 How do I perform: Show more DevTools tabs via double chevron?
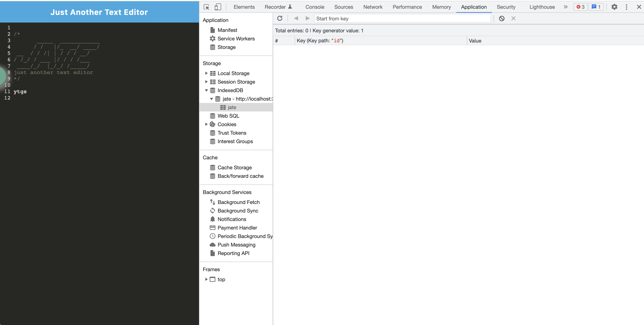click(x=566, y=7)
